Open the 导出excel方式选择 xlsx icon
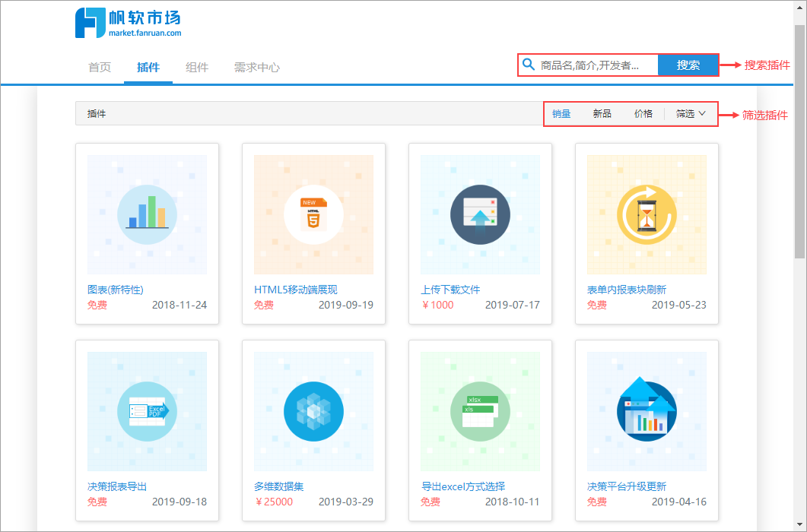The image size is (807, 532). (x=480, y=412)
